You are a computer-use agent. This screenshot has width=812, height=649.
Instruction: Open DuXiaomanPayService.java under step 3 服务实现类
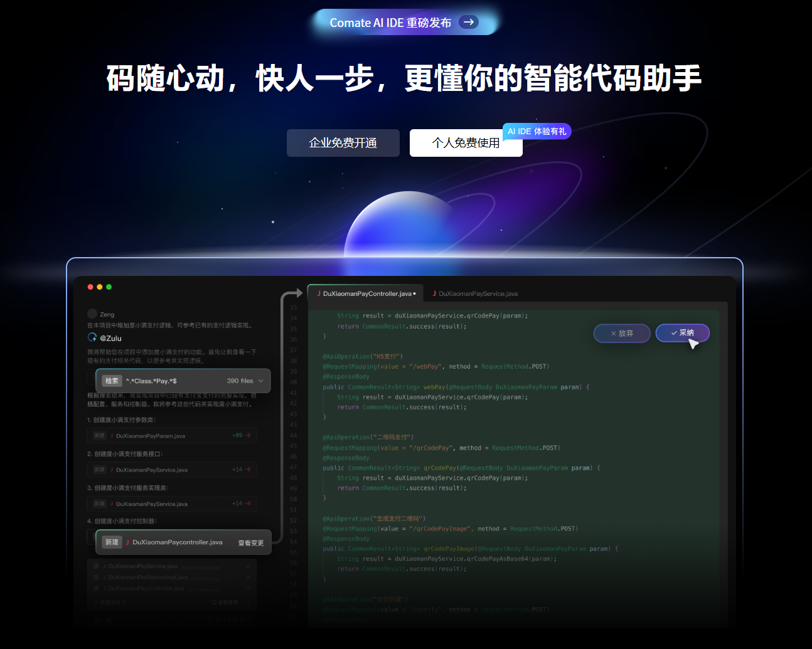(x=152, y=504)
